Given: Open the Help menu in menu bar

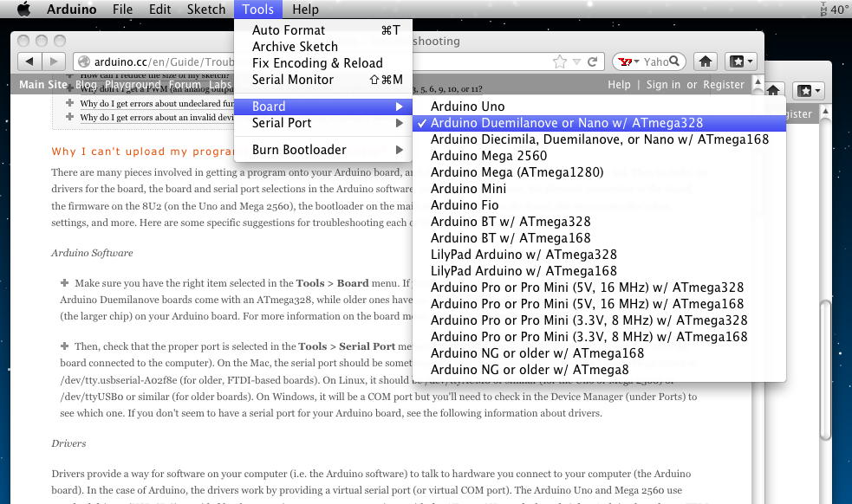Looking at the screenshot, I should [x=305, y=10].
